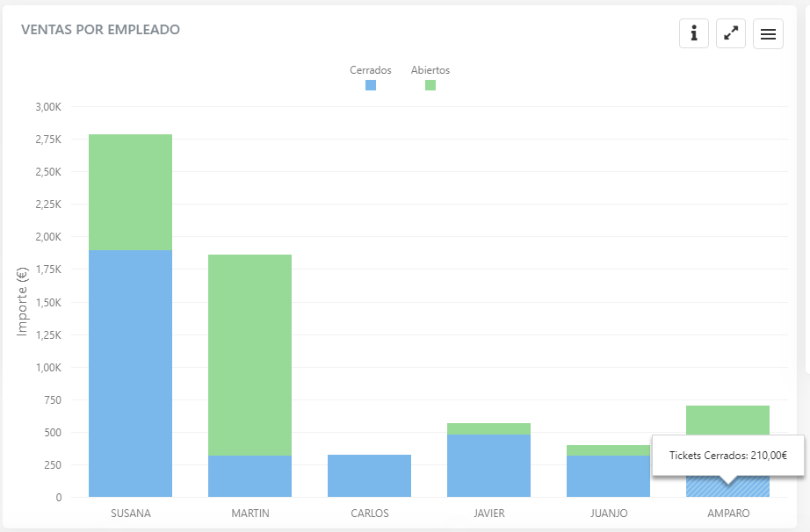Select Juanjo's blue closed tickets bar

608,476
